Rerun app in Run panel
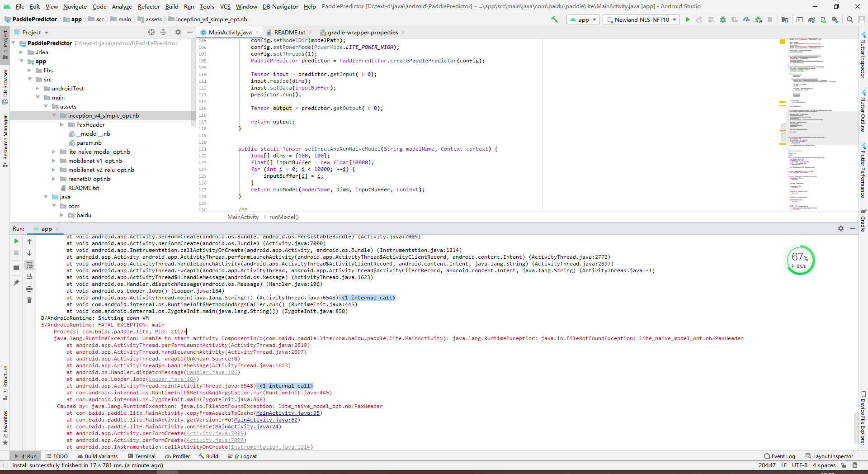This screenshot has height=474, width=868. pos(16,241)
